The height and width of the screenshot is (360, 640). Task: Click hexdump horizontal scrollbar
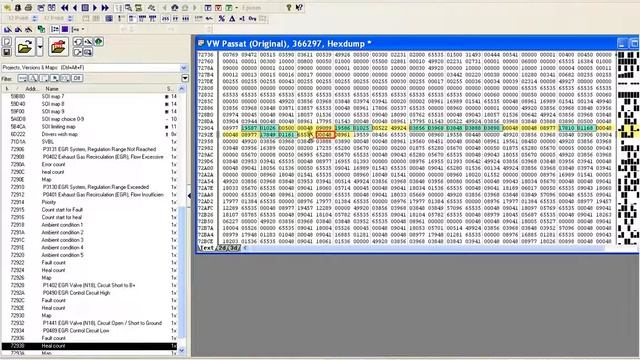tap(429, 248)
